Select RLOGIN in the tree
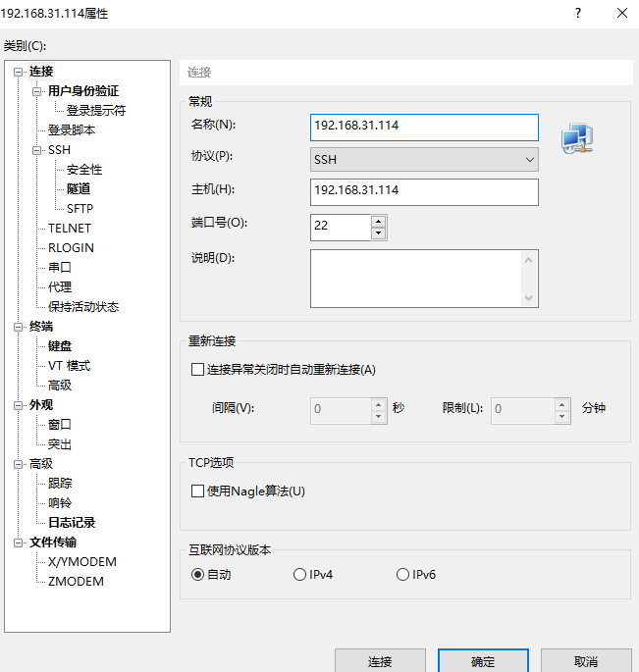Viewport: 639px width, 672px height. 71,248
